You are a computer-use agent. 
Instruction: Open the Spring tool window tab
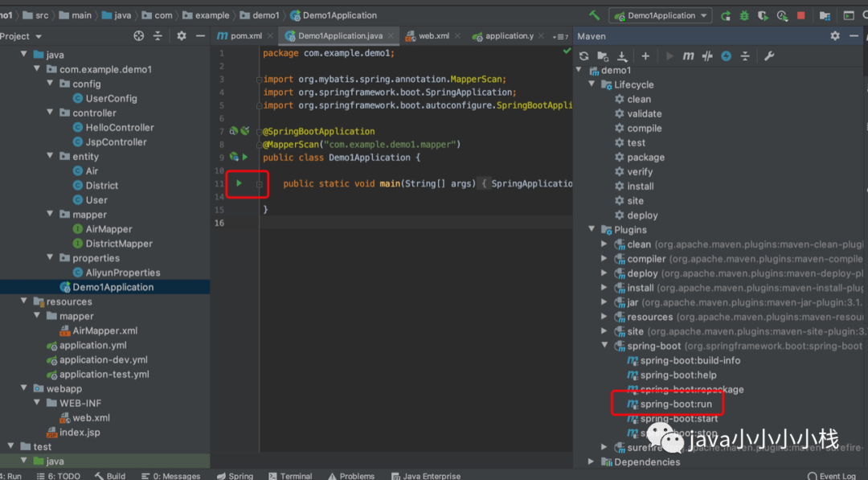point(235,475)
